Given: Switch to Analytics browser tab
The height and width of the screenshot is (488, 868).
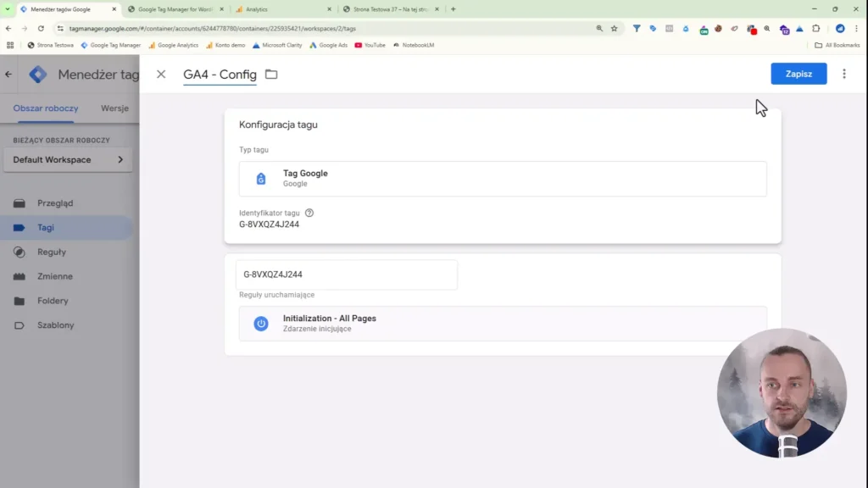Looking at the screenshot, I should 282,9.
